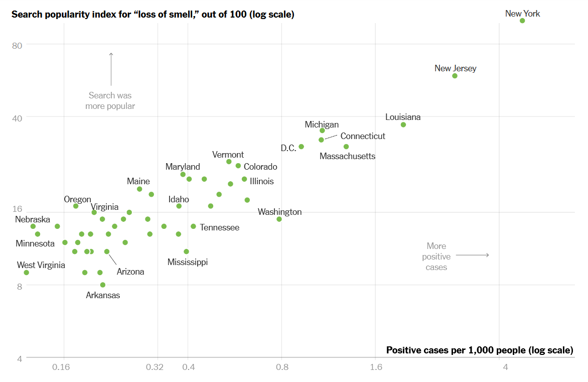Click the "Positive cases per 1,000 people" axis title
This screenshot has width=588, height=382.
point(480,350)
